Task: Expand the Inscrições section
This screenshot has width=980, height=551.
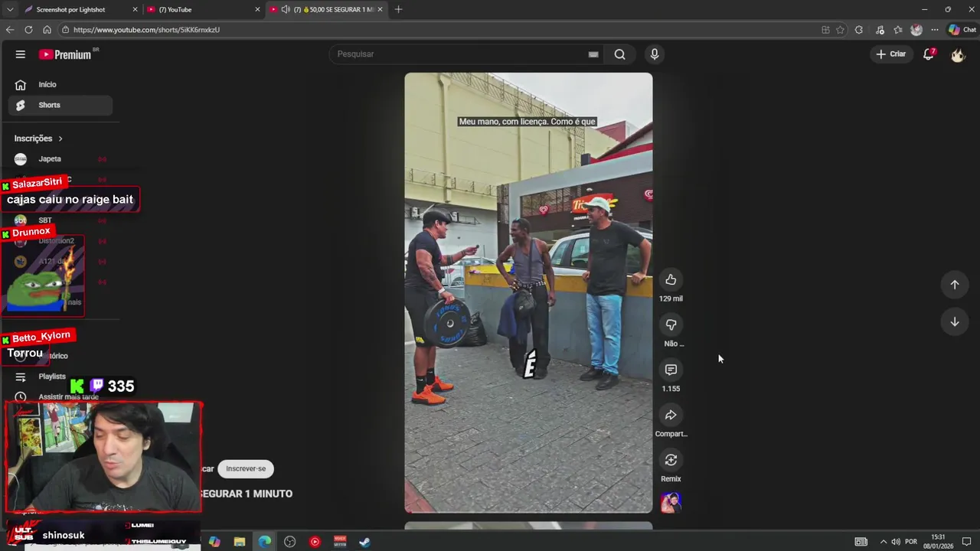Action: click(38, 139)
